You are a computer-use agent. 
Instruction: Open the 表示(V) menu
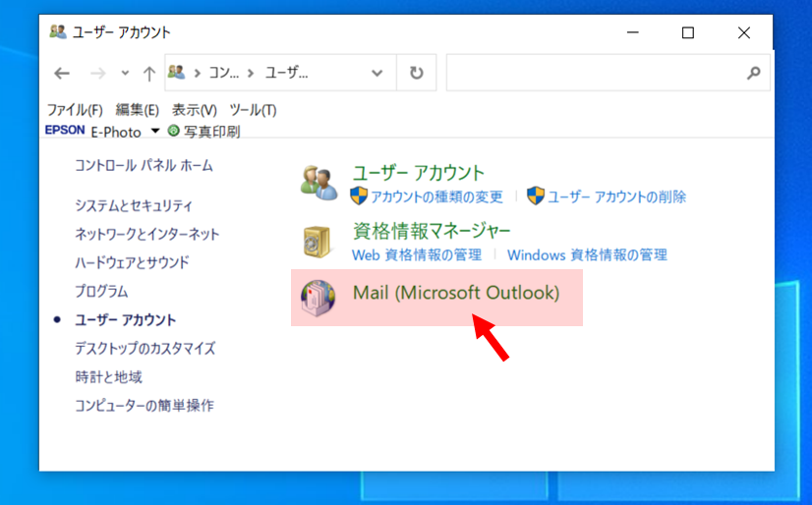tap(194, 110)
